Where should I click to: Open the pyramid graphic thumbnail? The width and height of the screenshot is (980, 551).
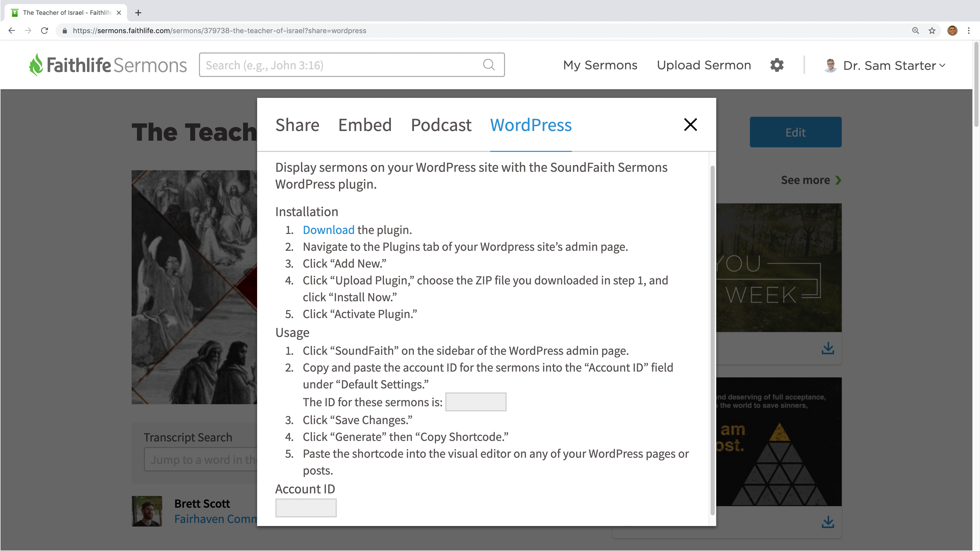coord(779,442)
